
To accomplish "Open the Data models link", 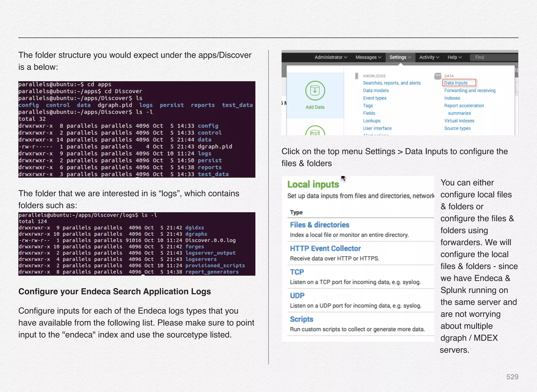I will point(375,90).
